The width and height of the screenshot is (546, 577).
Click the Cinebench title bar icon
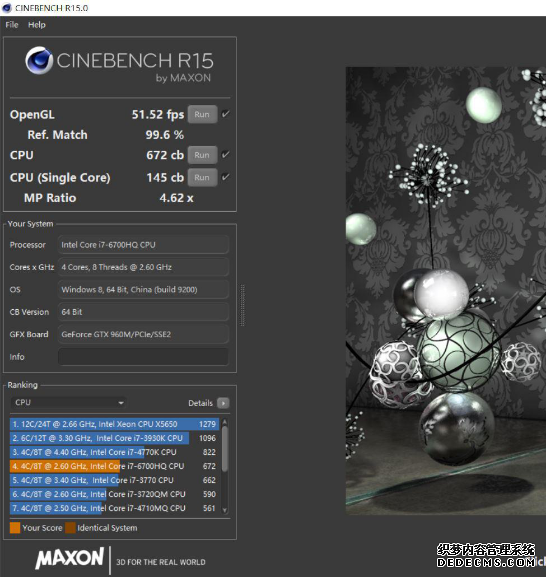coord(7,8)
